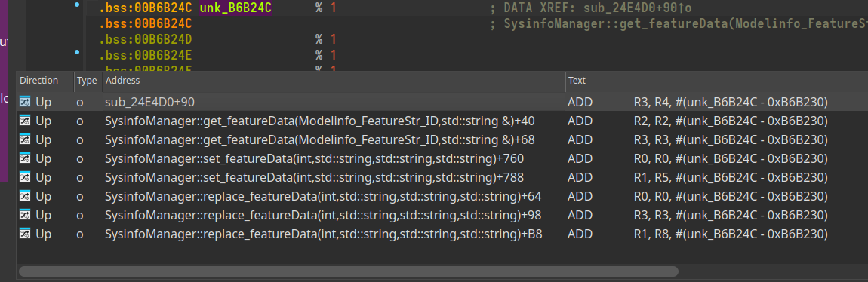Click the 'Up' direction in replace_featureData+98 row
Image resolution: width=868 pixels, height=282 pixels.
43,215
